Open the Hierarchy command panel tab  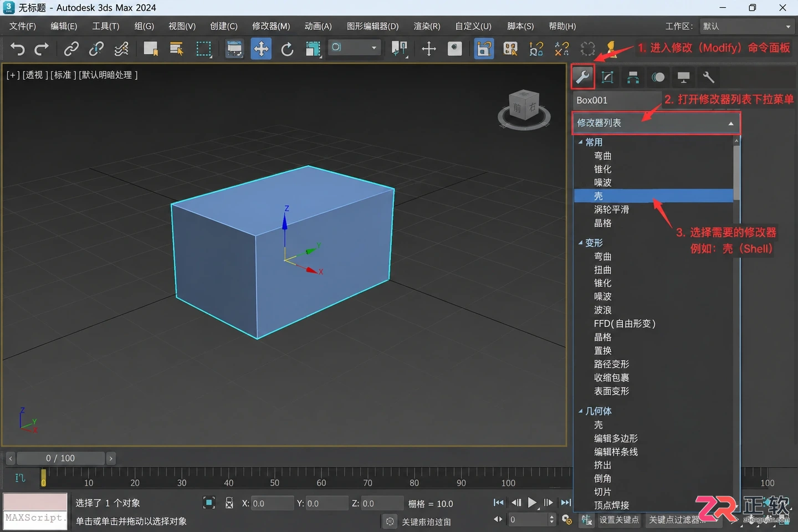(x=633, y=78)
